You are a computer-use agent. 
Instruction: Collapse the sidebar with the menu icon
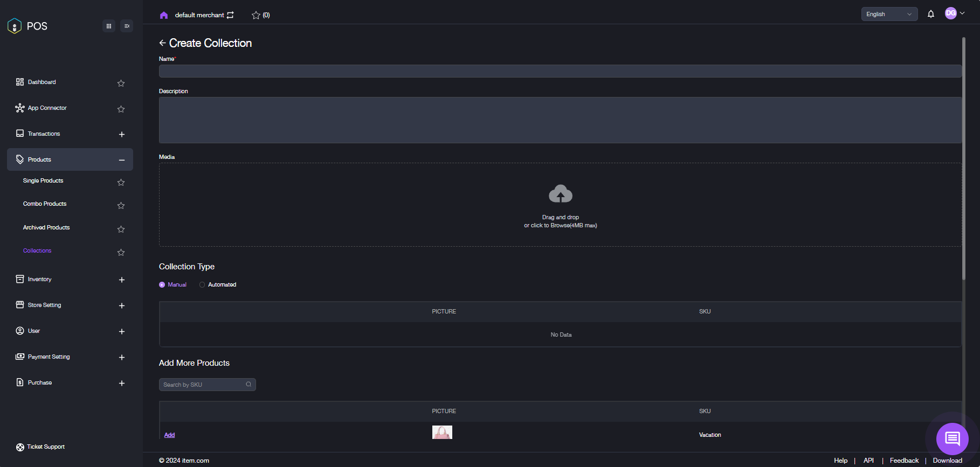(127, 26)
